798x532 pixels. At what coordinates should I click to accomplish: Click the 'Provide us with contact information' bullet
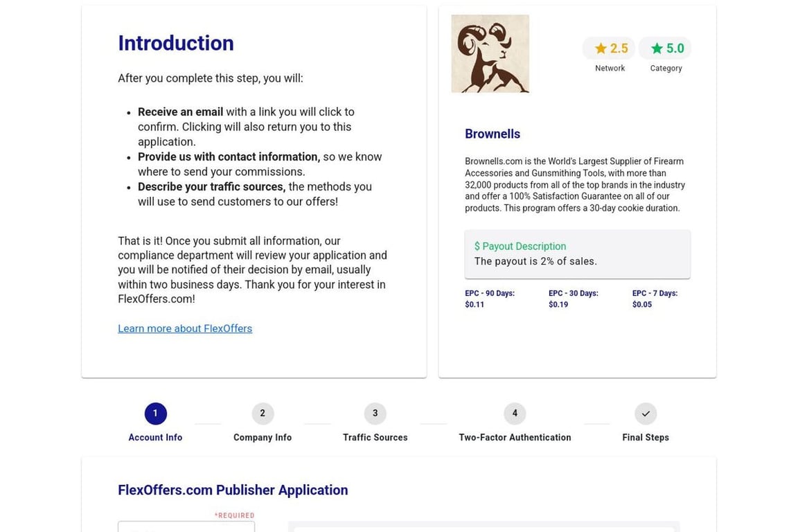pos(260,164)
